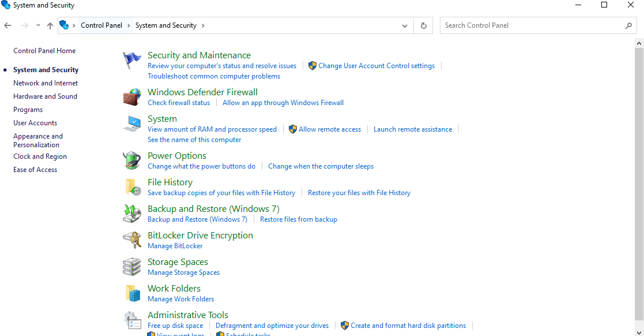Click the Work Folders icon
Screen dimensions: 644x336
(133, 294)
